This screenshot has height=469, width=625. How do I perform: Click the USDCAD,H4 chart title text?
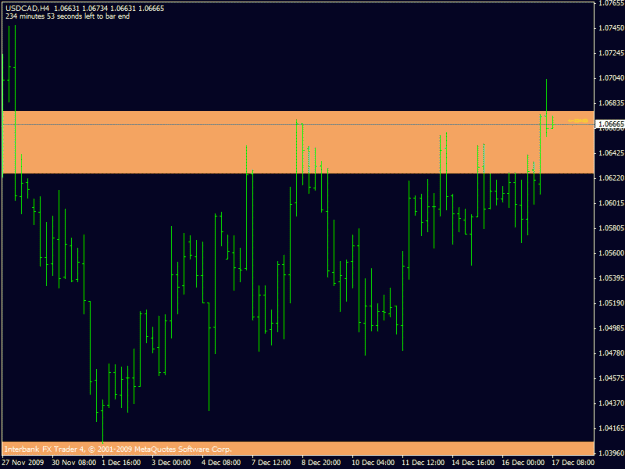[28, 8]
